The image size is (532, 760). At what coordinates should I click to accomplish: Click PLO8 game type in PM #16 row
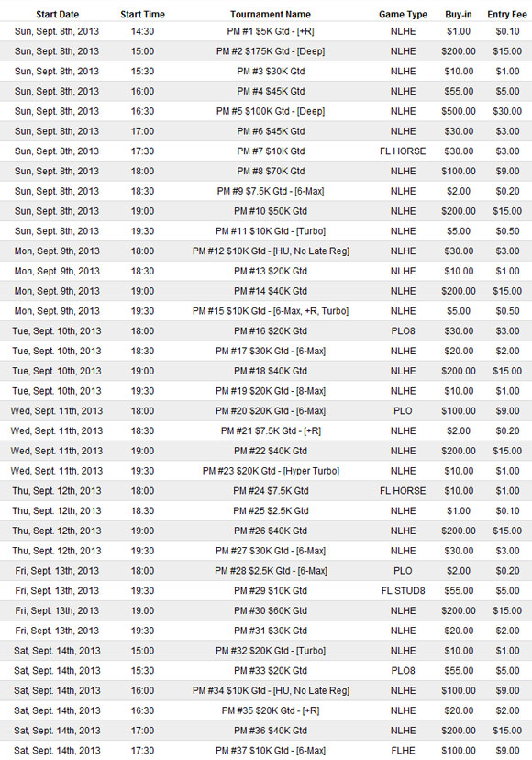coord(403,331)
